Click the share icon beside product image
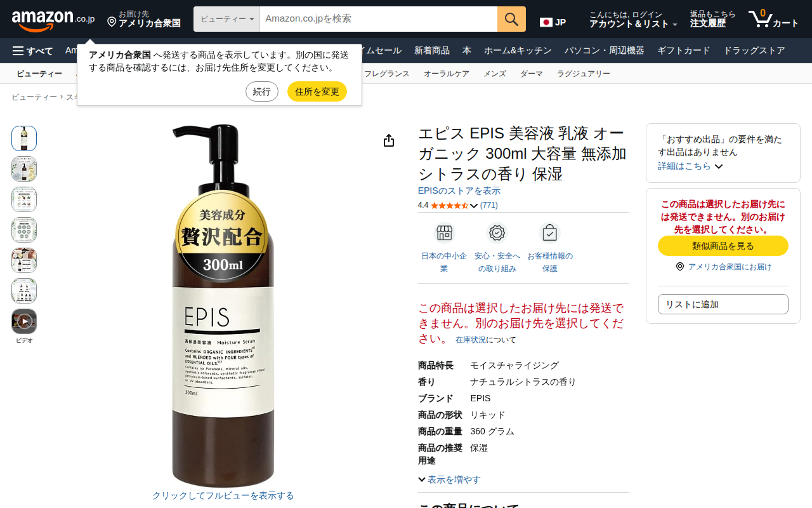 389,141
